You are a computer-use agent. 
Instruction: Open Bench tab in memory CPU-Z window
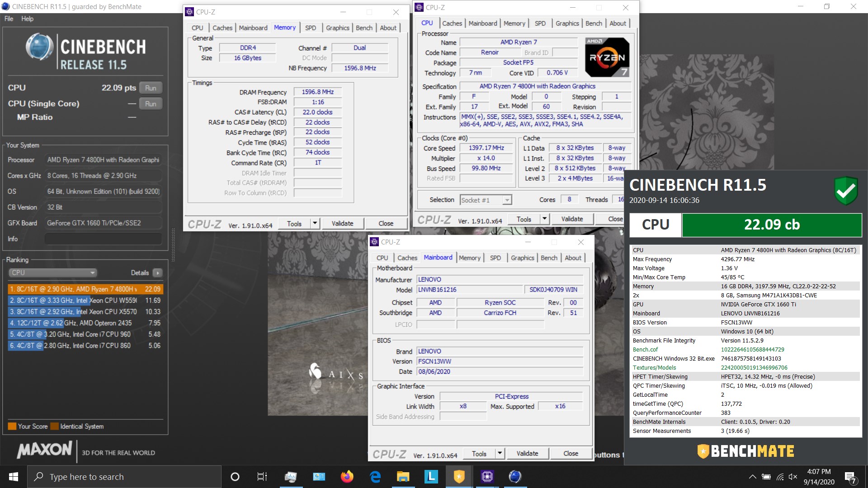click(x=364, y=28)
